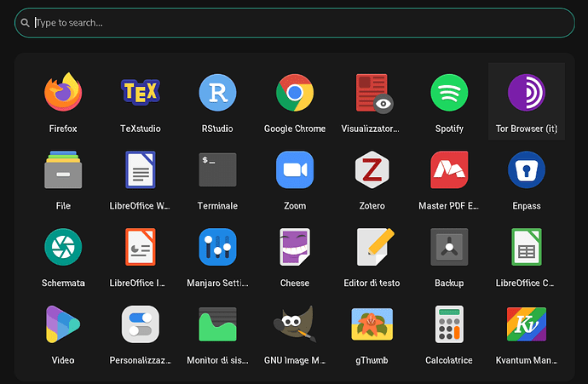
Task: Open GNU Image Manipulation Program
Action: coord(295,324)
